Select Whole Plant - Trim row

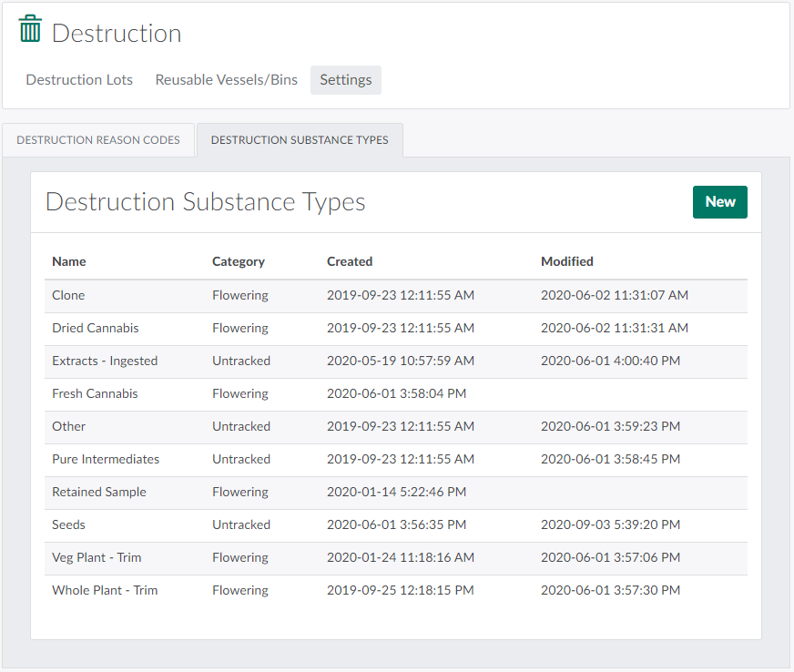(x=105, y=591)
